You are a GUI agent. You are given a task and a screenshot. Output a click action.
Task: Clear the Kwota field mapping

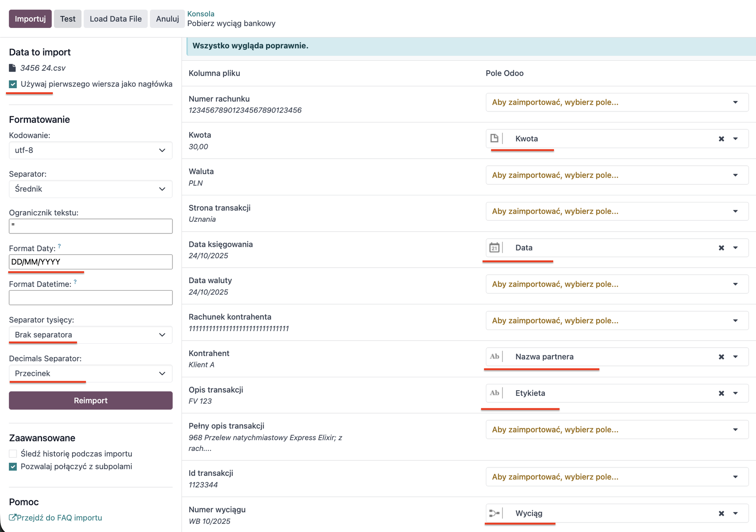[721, 139]
